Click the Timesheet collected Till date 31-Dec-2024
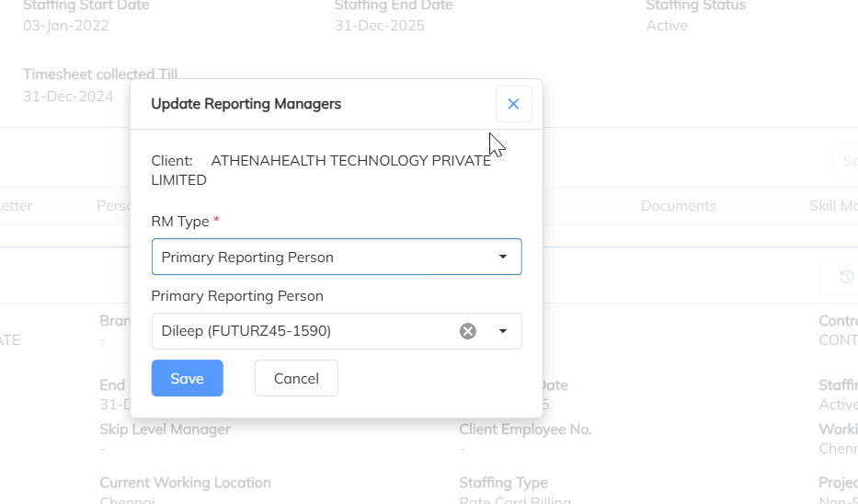The height and width of the screenshot is (504, 858). tap(68, 97)
